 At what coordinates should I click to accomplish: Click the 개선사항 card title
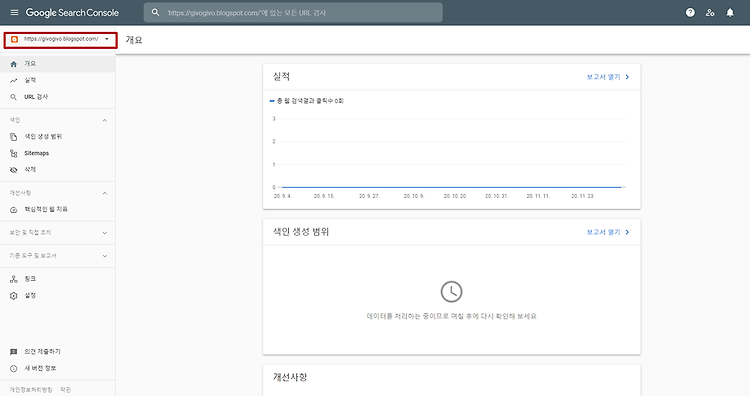(x=290, y=377)
